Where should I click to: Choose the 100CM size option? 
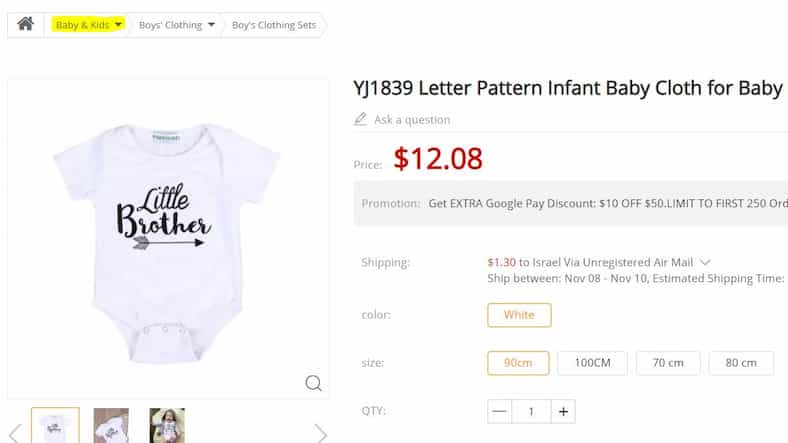(x=591, y=362)
